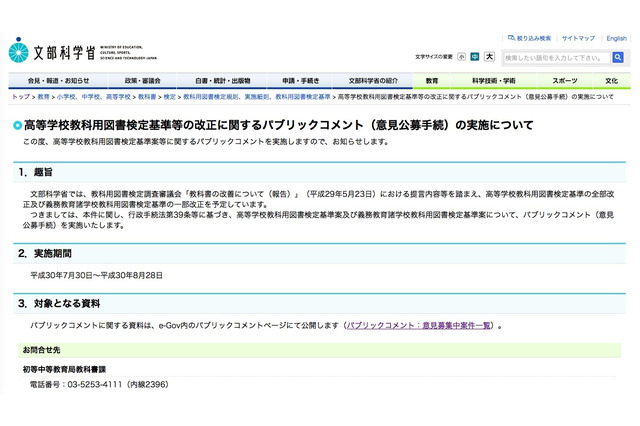Click the circle bullet icon beside the title
640x426 pixels.
pos(17,125)
